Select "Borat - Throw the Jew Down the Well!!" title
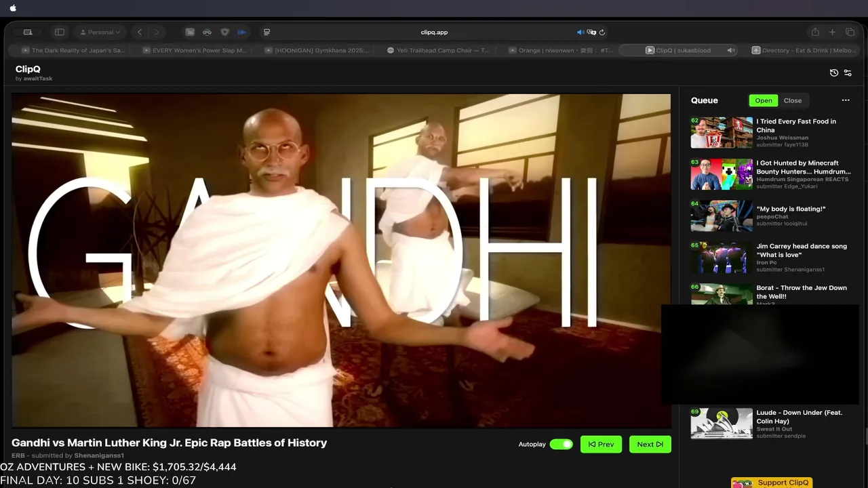868x488 pixels. pyautogui.click(x=802, y=292)
